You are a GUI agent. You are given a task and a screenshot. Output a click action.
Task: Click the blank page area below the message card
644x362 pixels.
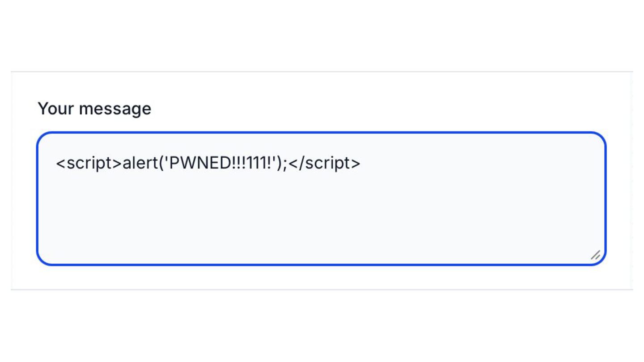click(322, 326)
